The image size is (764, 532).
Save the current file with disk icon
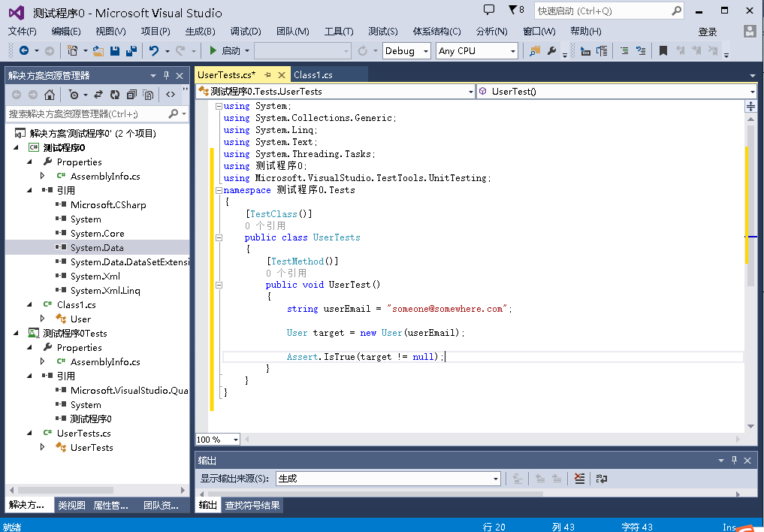pos(115,50)
